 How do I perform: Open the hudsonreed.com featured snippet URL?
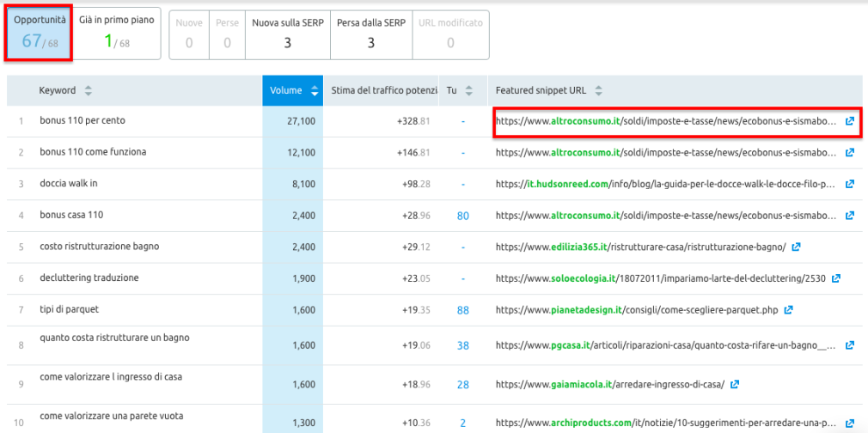665,184
